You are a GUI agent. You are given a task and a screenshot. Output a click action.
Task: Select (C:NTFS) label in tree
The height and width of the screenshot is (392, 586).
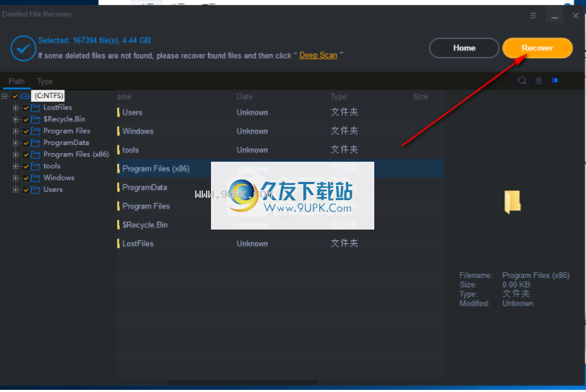pos(48,95)
